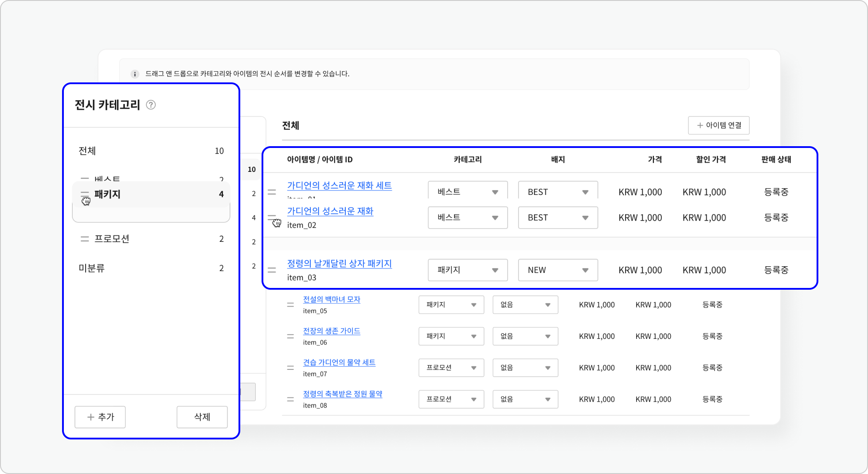This screenshot has height=474, width=868.
Task: Open the NEW badge dropdown for item_03
Action: (558, 270)
